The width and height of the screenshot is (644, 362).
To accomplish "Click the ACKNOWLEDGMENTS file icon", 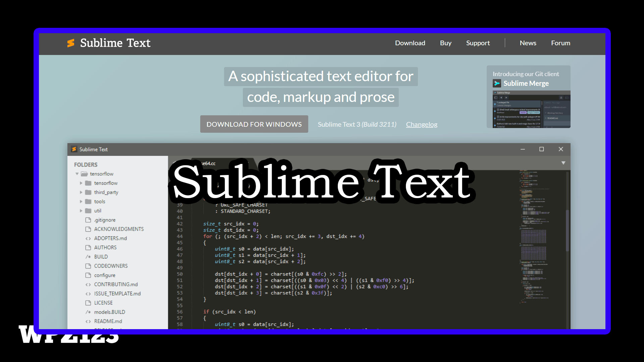I will (88, 229).
